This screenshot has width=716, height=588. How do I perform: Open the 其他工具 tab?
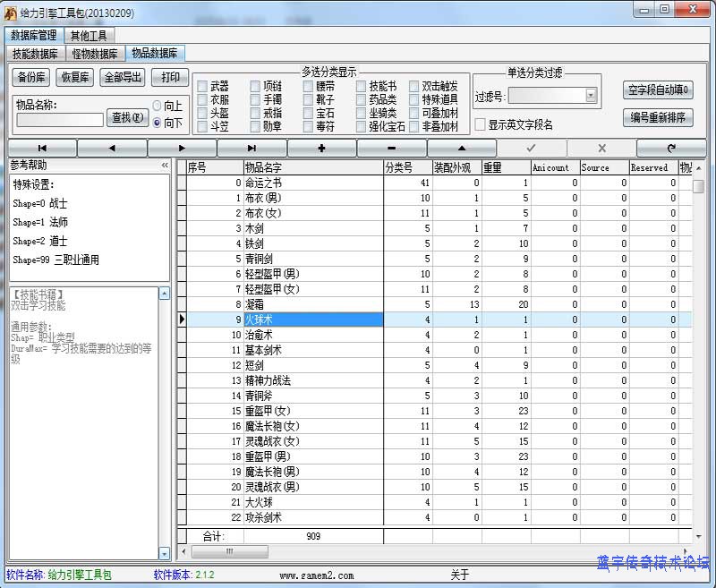(89, 36)
